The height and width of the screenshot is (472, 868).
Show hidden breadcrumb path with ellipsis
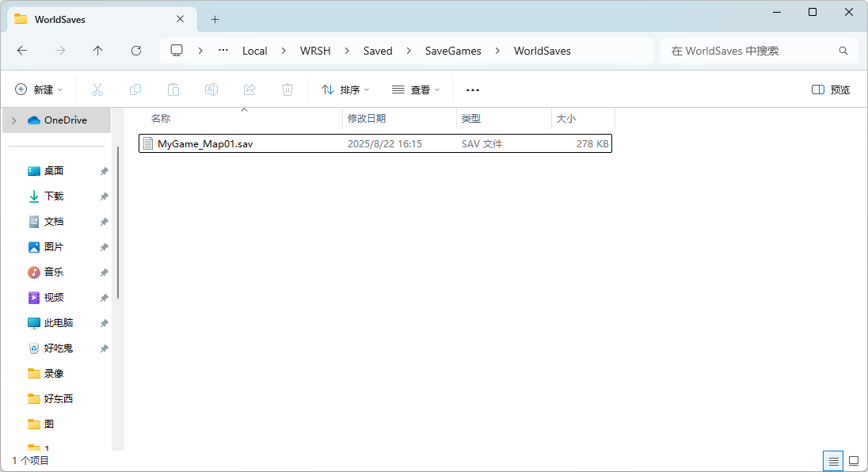click(223, 51)
